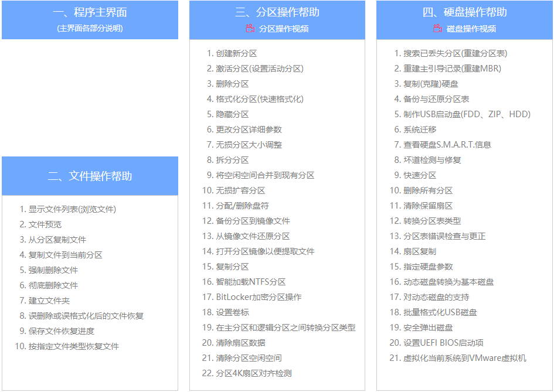Open the 系统迁移 topic

[420, 129]
